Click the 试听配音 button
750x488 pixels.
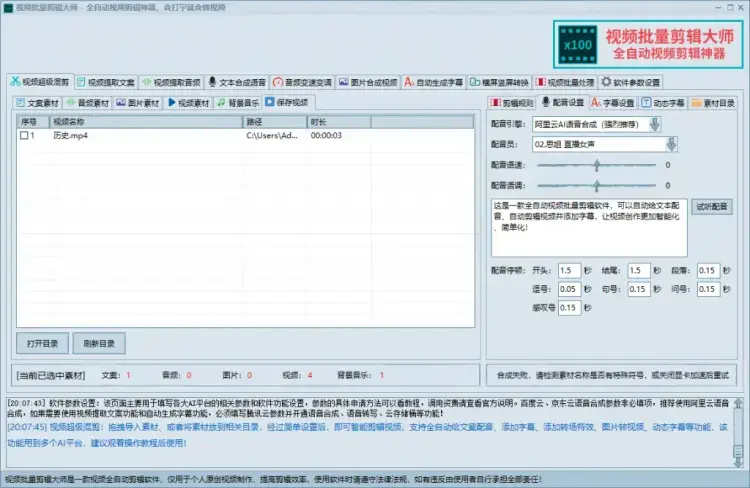point(712,206)
